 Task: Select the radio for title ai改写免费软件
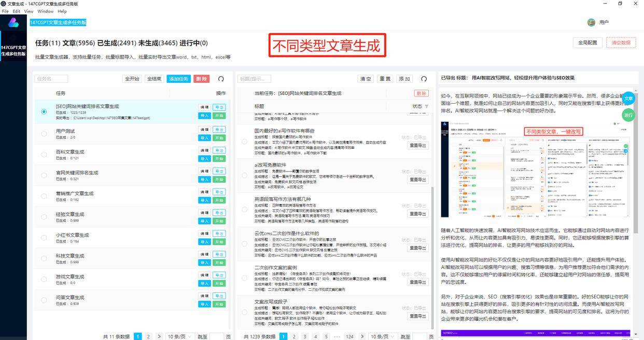click(244, 175)
